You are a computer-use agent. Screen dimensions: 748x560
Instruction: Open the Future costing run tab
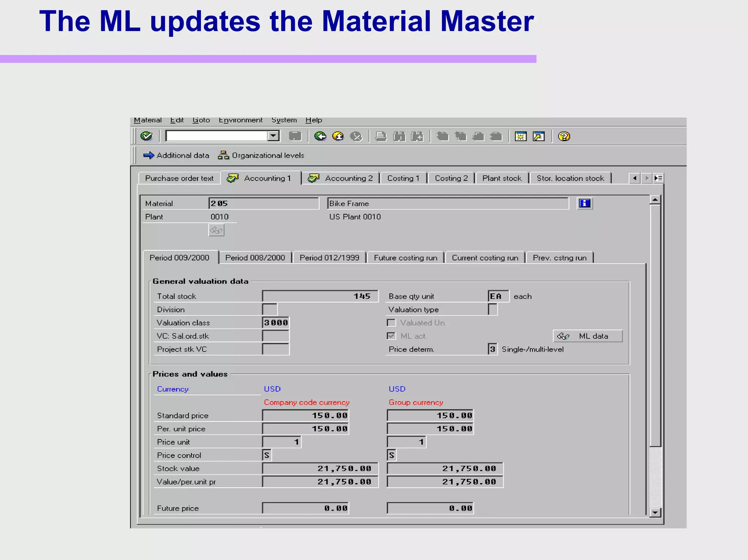[x=405, y=258]
